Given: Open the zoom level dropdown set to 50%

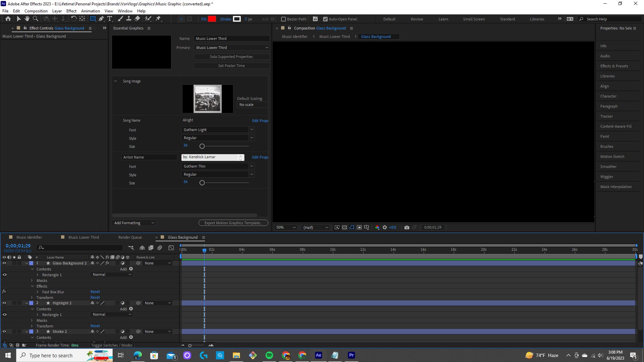Looking at the screenshot, I should pos(285,227).
